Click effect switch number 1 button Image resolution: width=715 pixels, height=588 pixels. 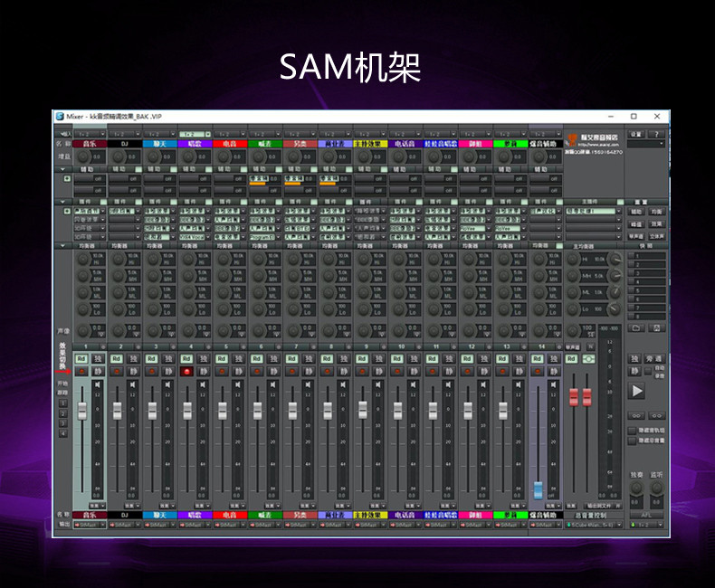tap(63, 403)
